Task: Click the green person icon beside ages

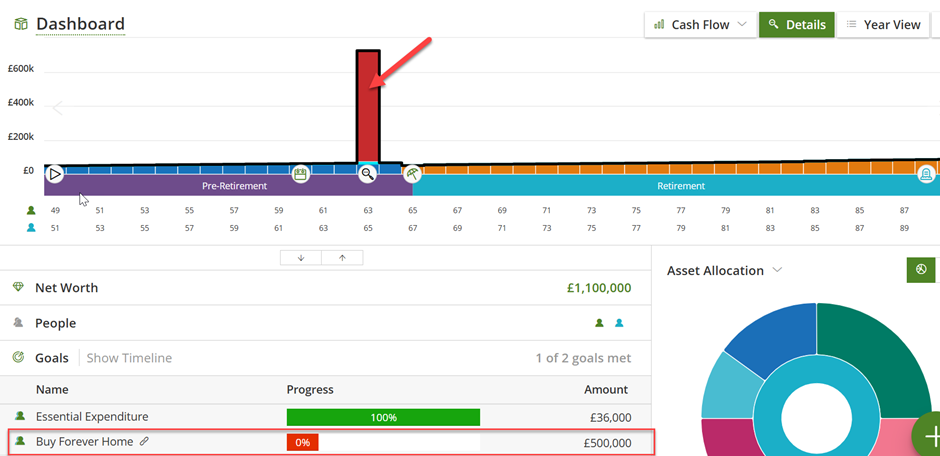Action: 31,210
